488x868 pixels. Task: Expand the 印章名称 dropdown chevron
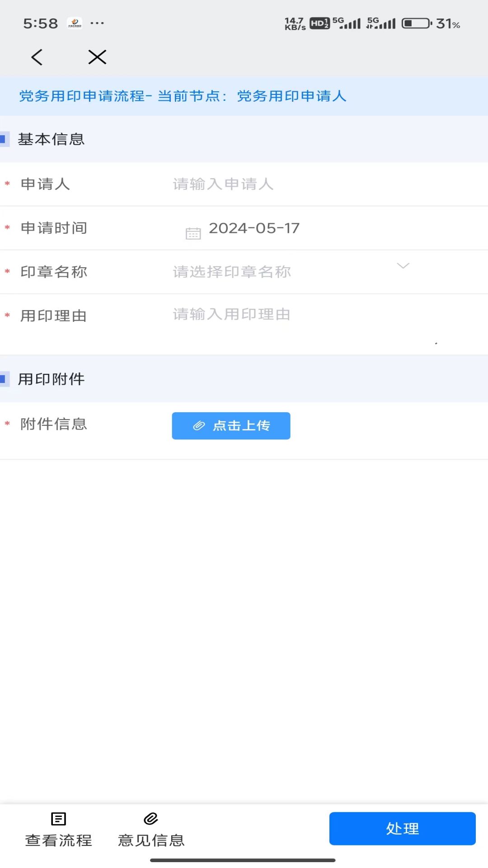point(403,266)
